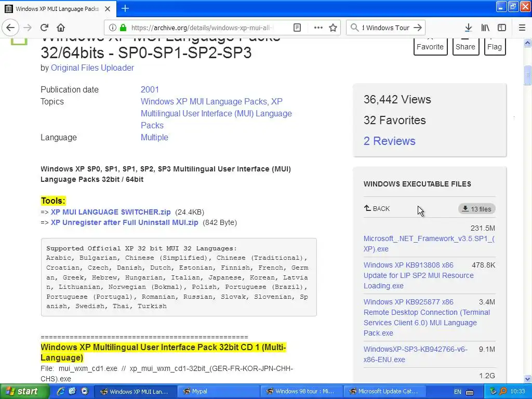Screen dimensions: 532x399
Task: Click the scrollbar down arrow
Action: (527, 379)
